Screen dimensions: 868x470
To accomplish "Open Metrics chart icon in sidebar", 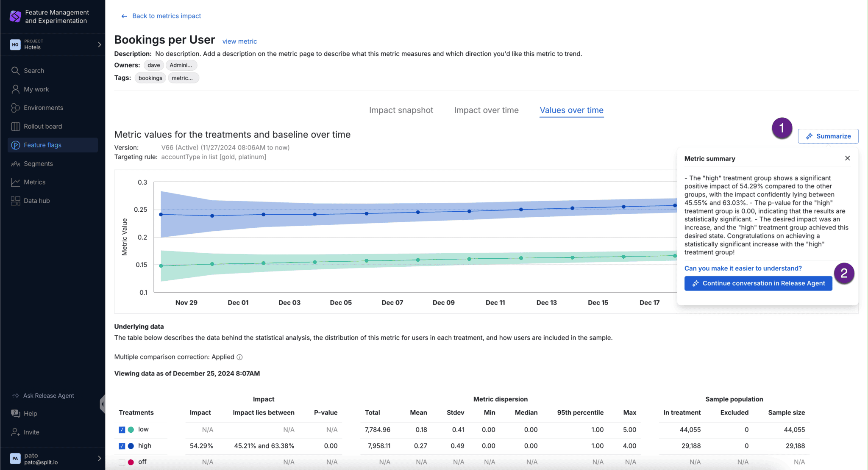I will point(15,182).
